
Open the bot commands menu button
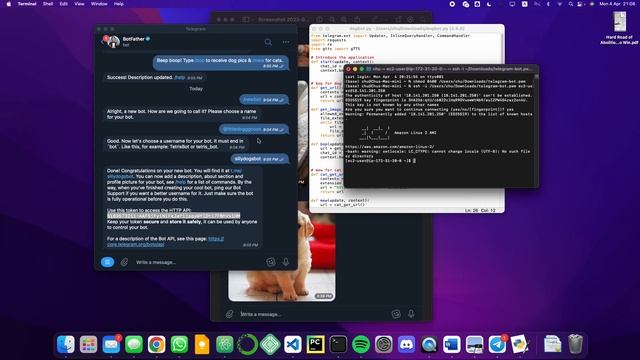(x=107, y=262)
